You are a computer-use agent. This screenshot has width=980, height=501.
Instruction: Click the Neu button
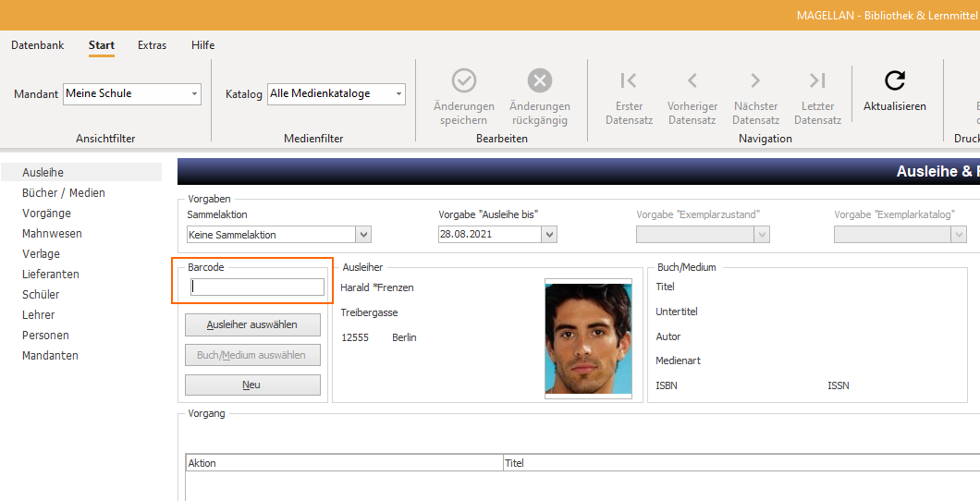coord(252,385)
